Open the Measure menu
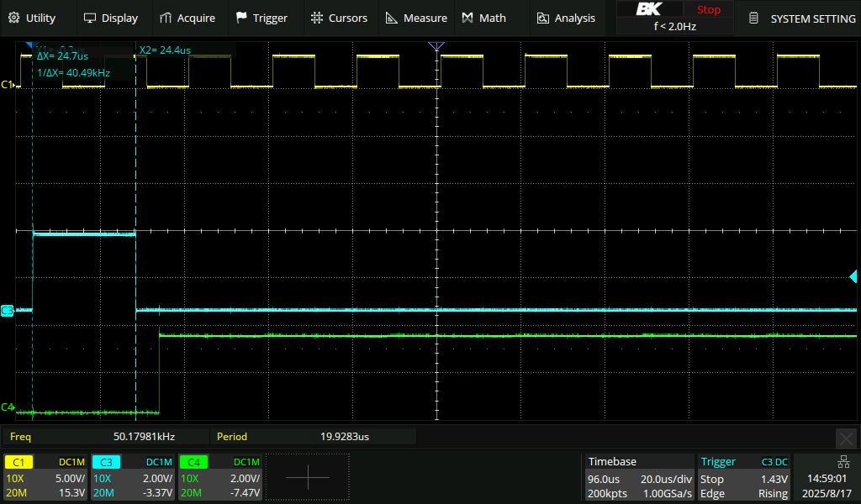This screenshot has width=861, height=504. [x=416, y=18]
